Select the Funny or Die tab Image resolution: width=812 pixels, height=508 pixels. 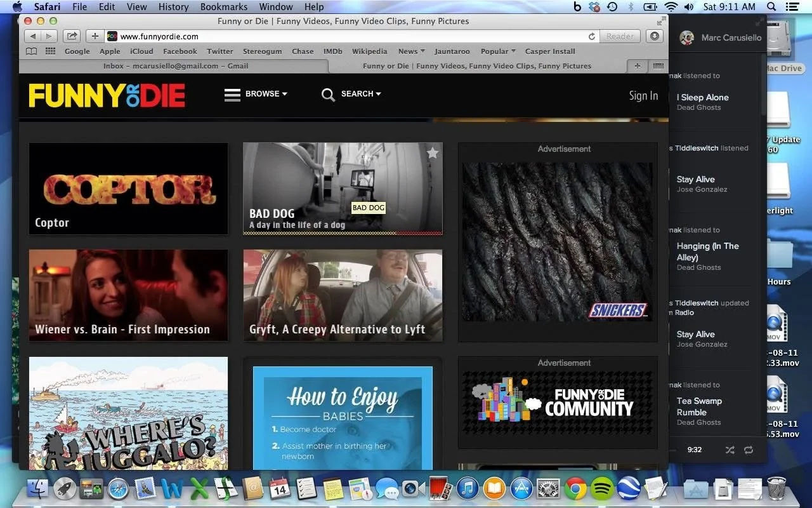pos(477,66)
